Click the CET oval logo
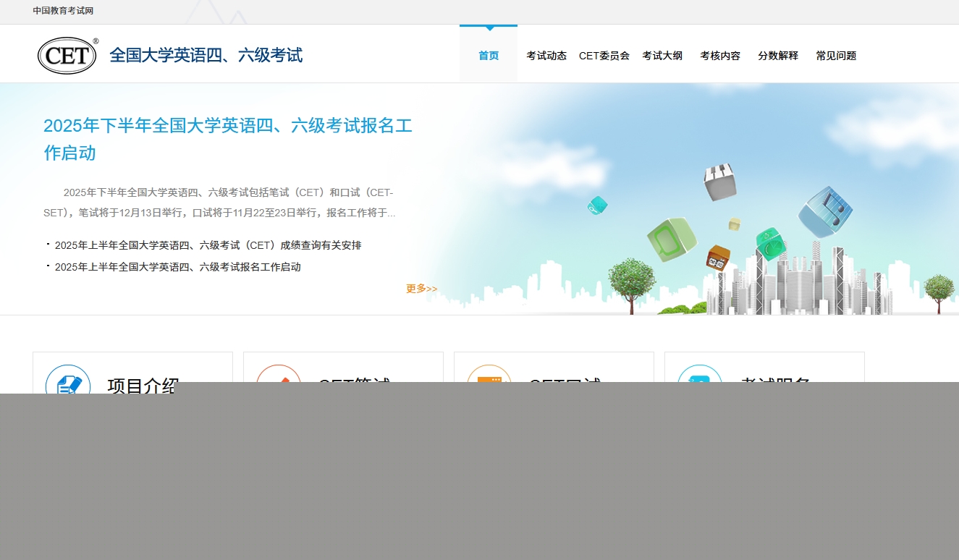Screen dimensions: 959x560 coord(67,56)
